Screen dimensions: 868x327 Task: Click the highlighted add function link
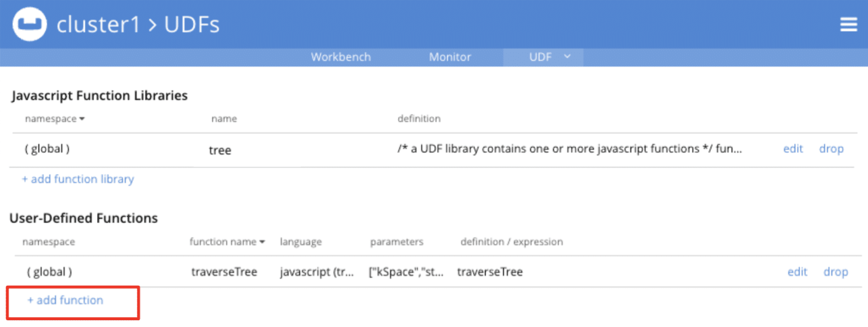65,300
